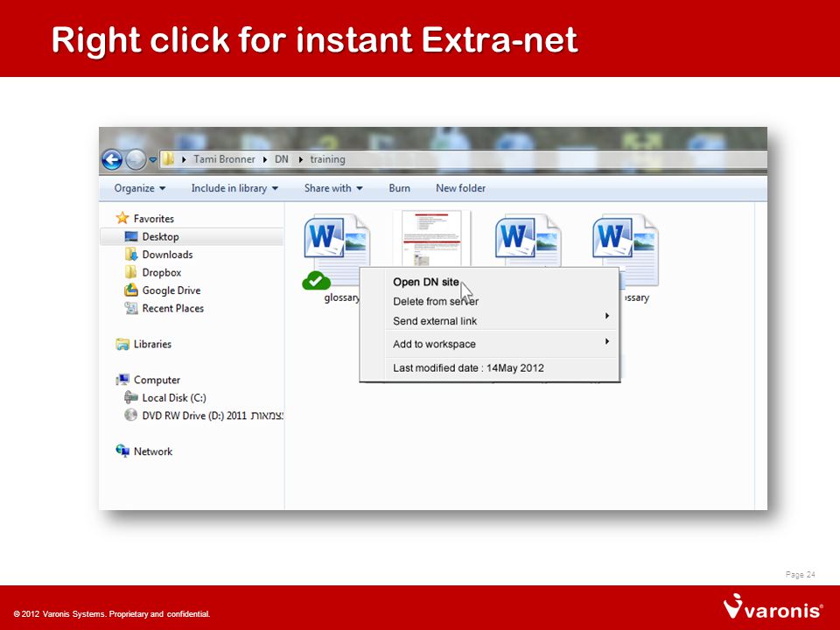Select DN in the breadcrumb path
Screen dimensions: 840x630
click(281, 159)
